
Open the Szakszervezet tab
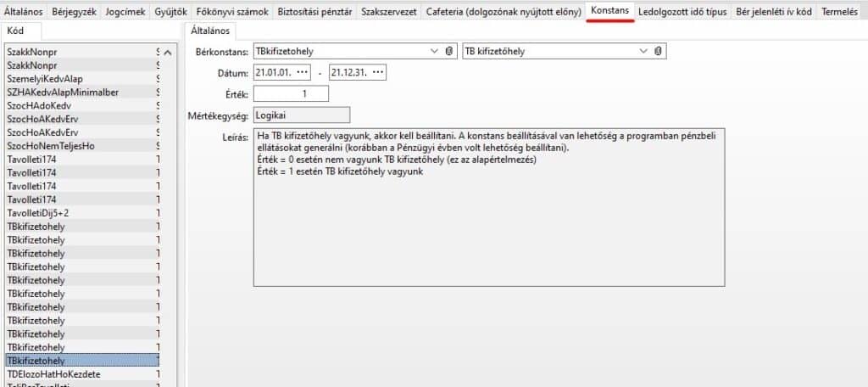point(388,11)
